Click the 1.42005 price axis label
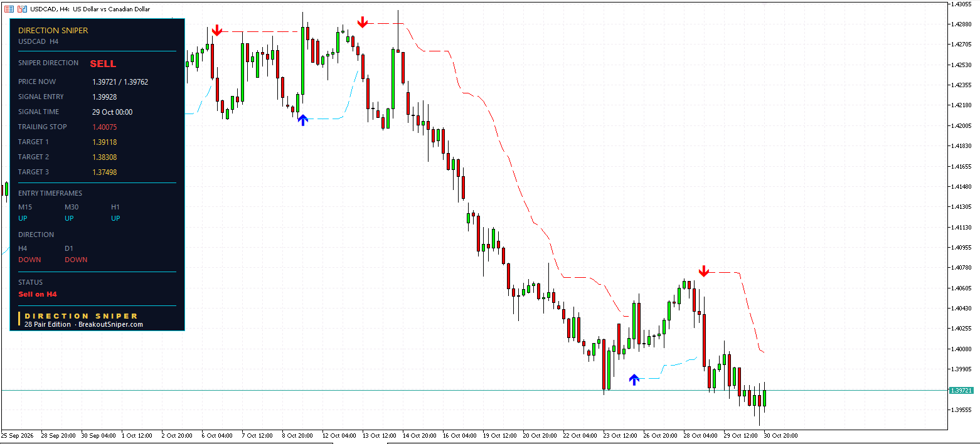Image resolution: width=980 pixels, height=444 pixels. (961, 125)
